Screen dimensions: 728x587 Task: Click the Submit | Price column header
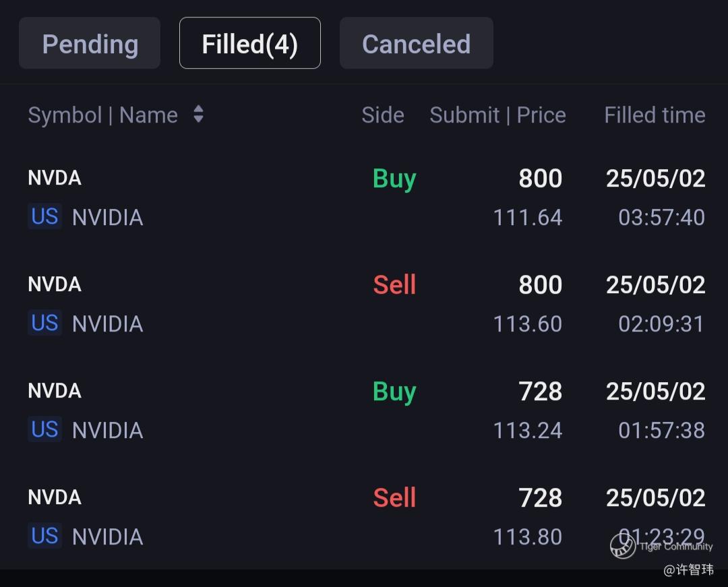[497, 115]
